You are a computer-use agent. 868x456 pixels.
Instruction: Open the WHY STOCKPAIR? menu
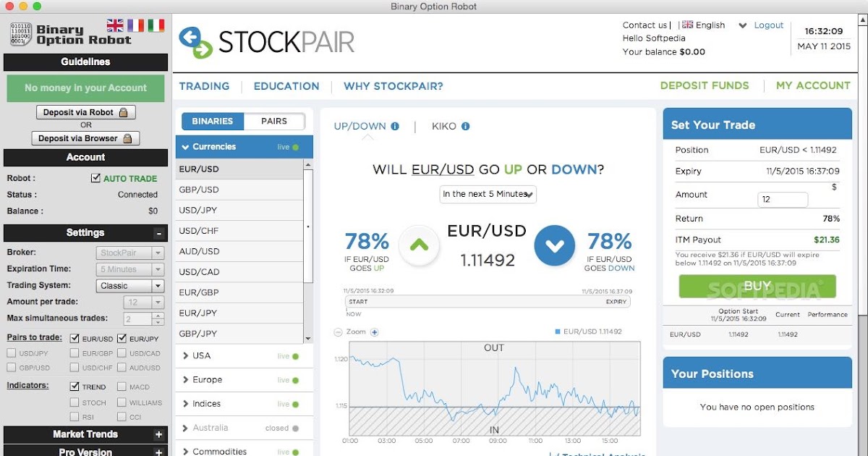click(393, 86)
